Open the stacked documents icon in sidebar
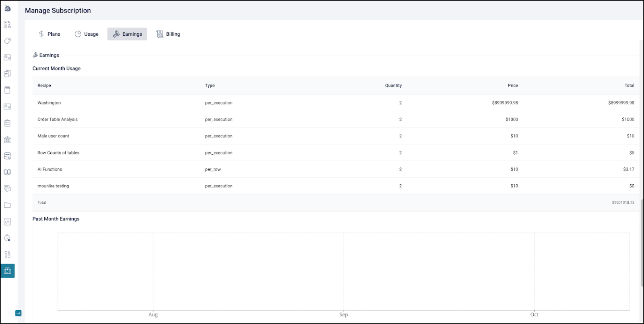 coord(7,74)
